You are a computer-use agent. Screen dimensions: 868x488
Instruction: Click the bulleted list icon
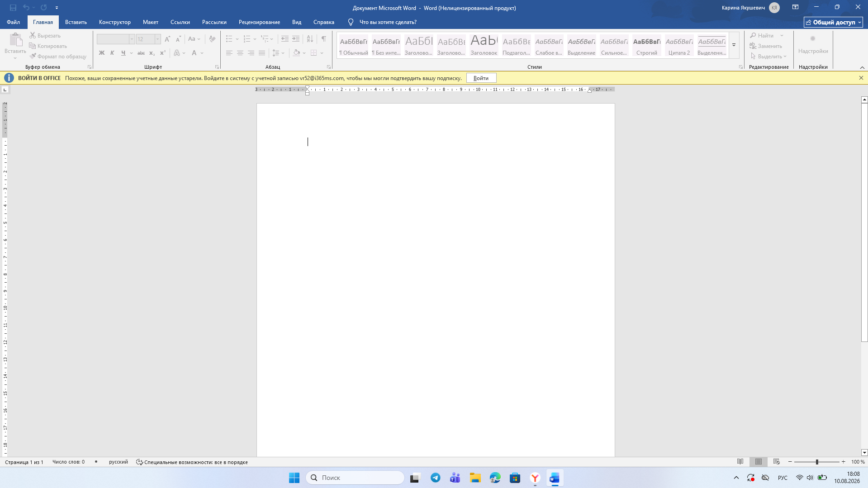pos(229,39)
